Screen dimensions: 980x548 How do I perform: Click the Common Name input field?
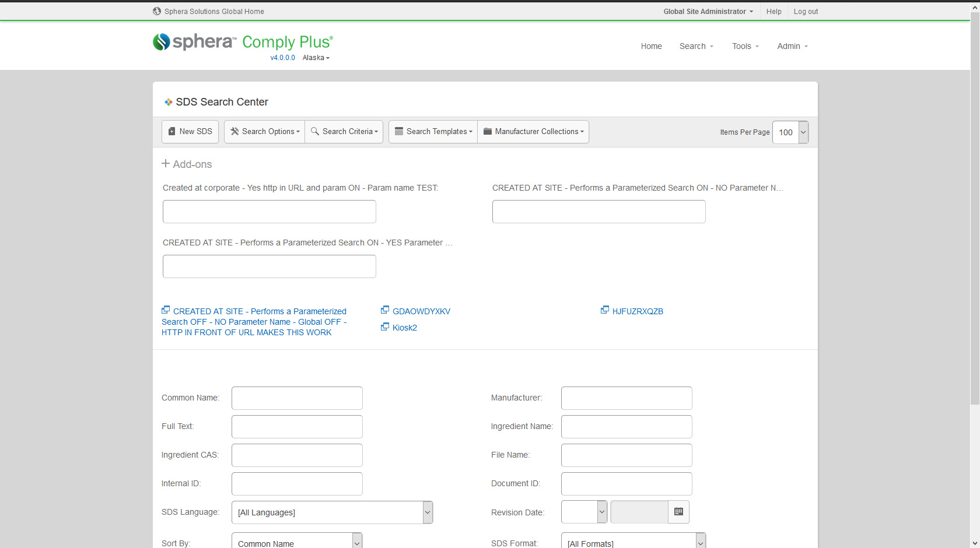[x=297, y=398]
